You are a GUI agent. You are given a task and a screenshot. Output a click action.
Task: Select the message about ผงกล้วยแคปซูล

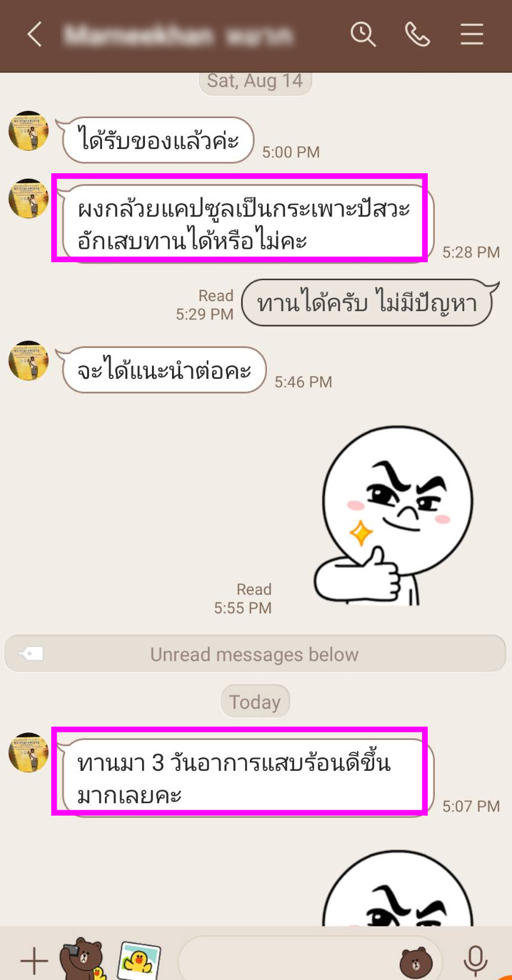[245, 224]
